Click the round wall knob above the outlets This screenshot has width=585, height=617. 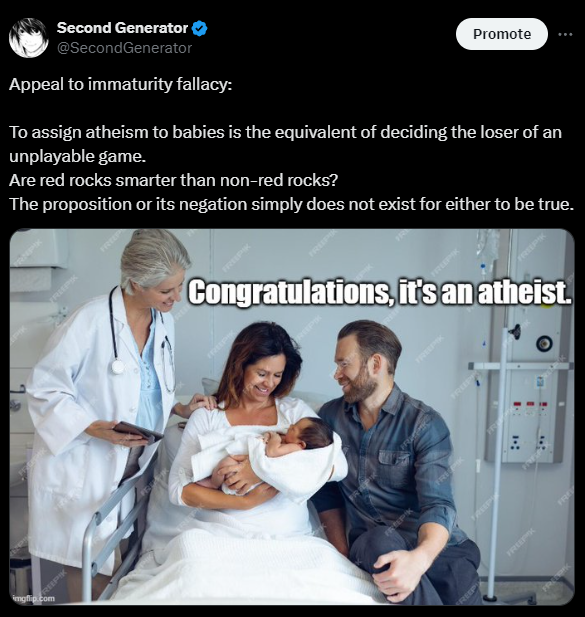544,344
